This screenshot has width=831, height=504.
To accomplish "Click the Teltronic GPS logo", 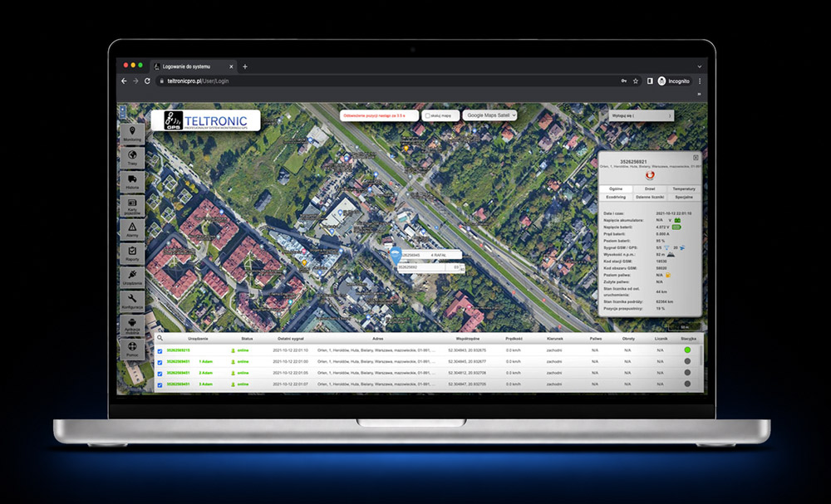I will (205, 120).
